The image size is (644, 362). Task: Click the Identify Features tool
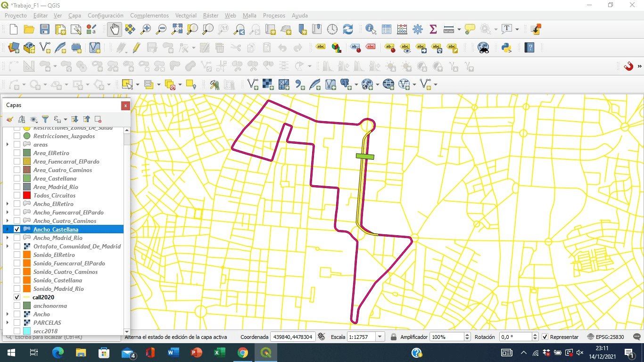click(x=371, y=29)
